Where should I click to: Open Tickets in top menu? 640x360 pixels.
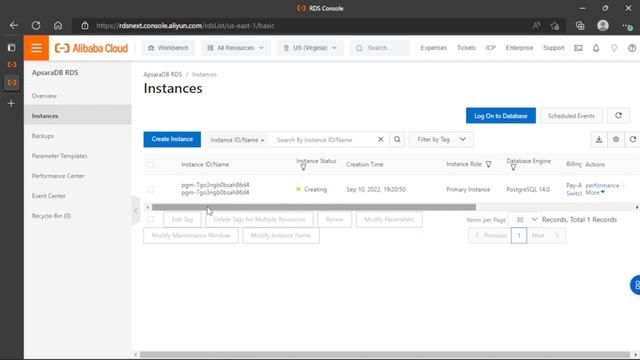point(466,48)
